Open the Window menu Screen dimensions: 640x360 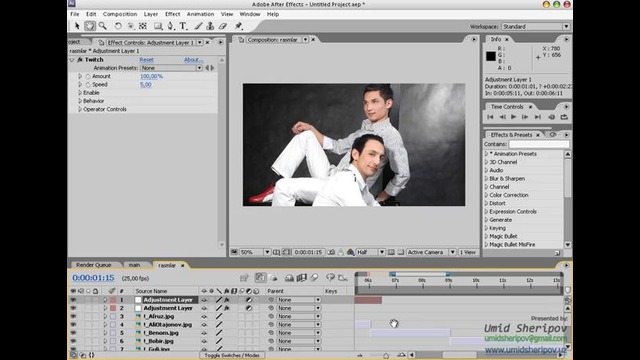tap(250, 14)
